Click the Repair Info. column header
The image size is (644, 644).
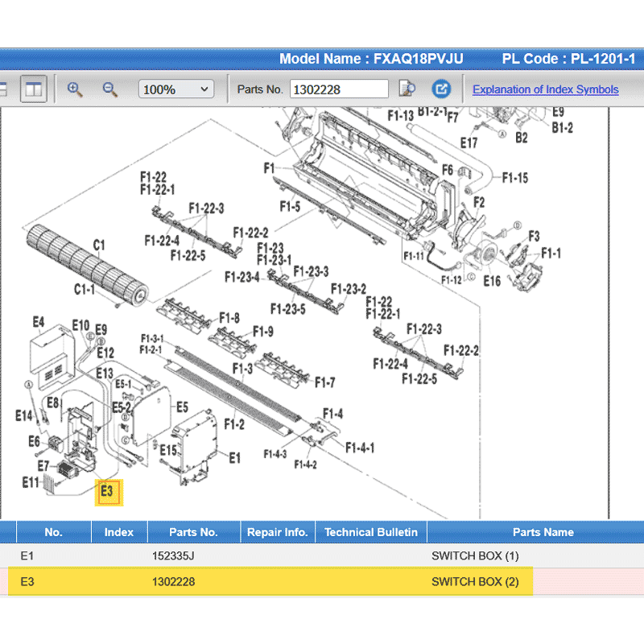277,532
